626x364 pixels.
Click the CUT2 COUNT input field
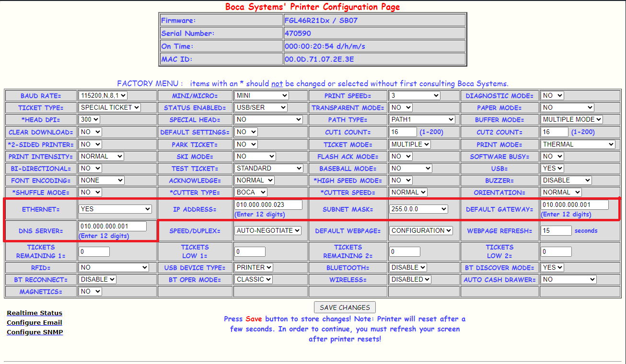coord(555,132)
